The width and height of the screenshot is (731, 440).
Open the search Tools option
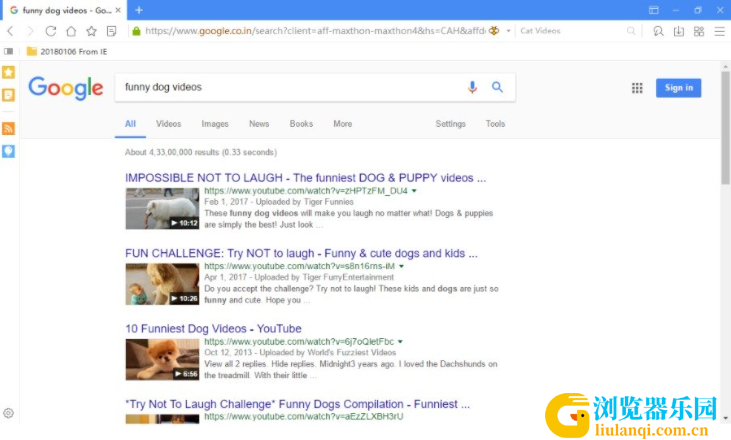click(x=495, y=124)
